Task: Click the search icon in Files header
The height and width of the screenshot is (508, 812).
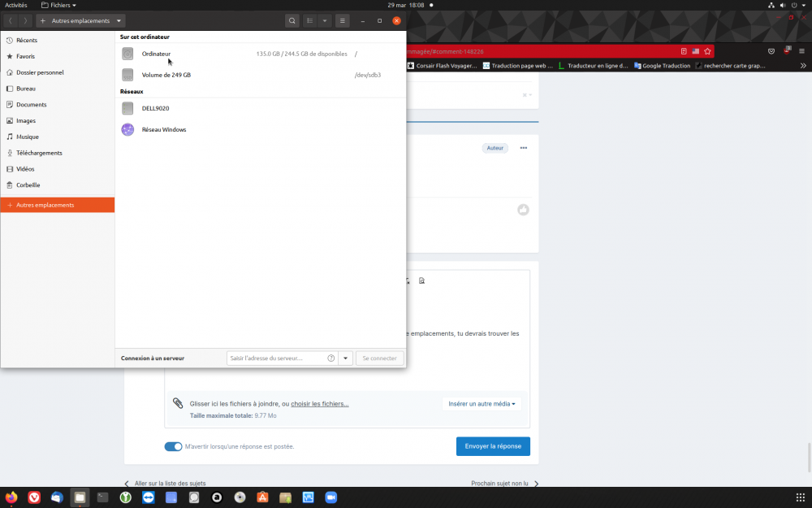Action: click(292, 21)
